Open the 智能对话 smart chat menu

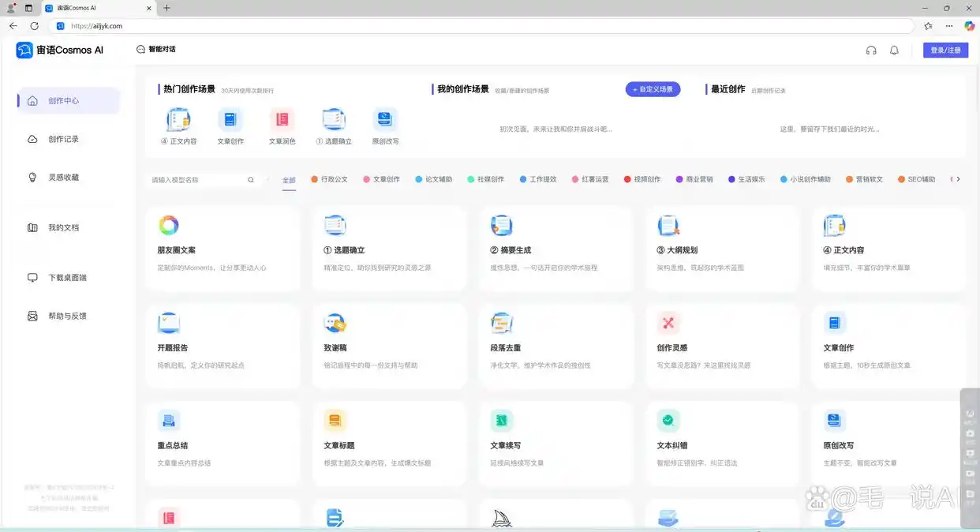click(x=155, y=48)
